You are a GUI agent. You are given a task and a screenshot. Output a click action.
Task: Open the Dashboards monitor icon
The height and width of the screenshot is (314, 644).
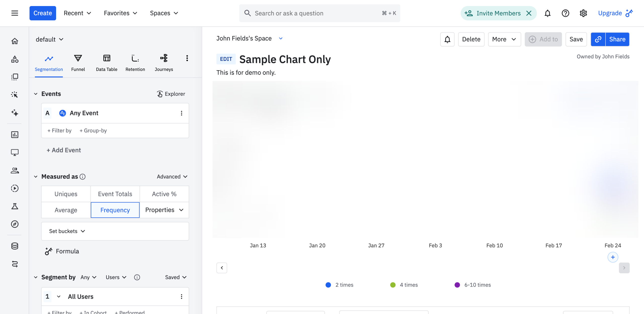pyautogui.click(x=15, y=152)
